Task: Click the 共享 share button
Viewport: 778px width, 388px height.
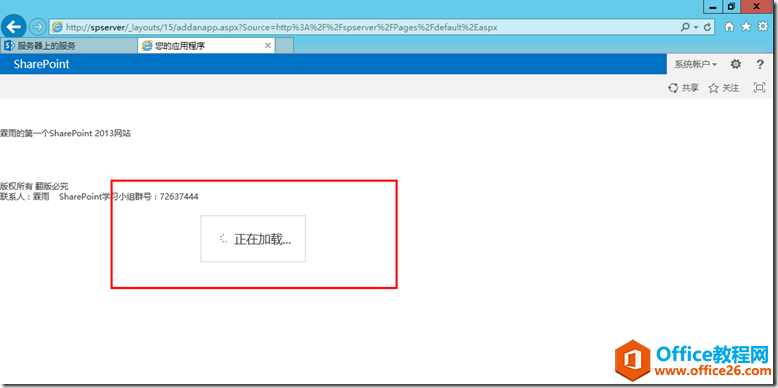Action: click(x=684, y=88)
